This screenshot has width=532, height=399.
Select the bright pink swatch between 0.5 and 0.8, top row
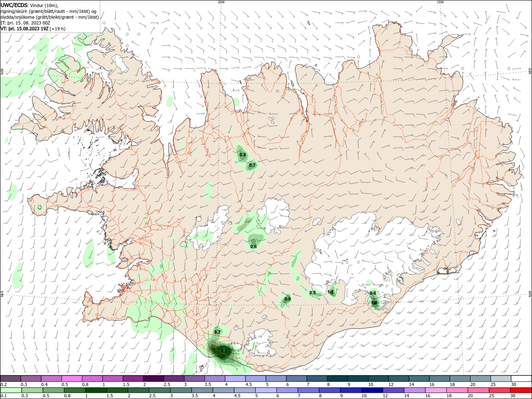click(x=71, y=379)
